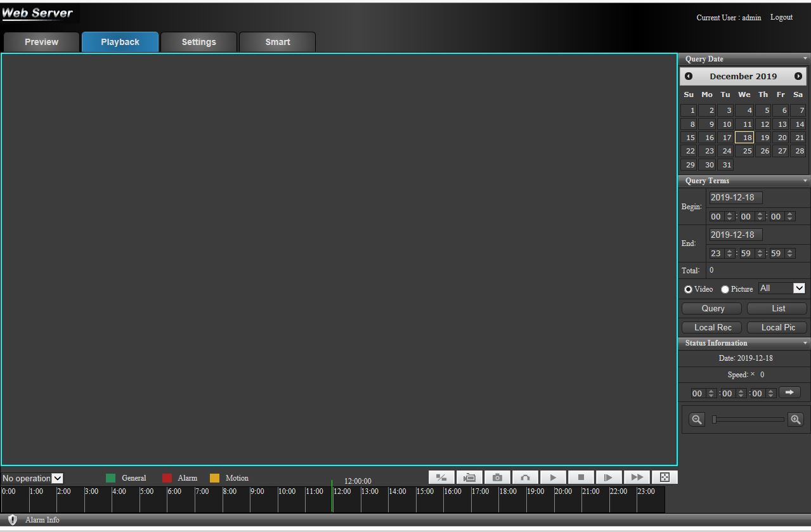
Task: Collapse the Query Terms panel
Action: [805, 181]
